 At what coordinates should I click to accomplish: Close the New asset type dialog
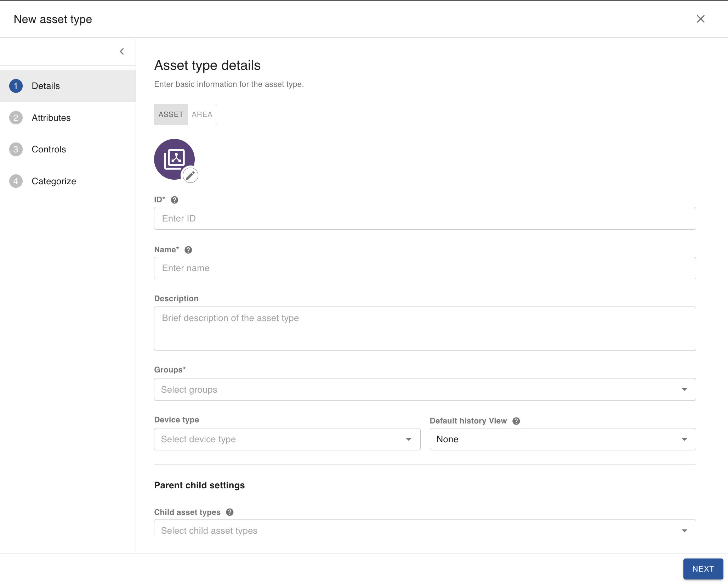[700, 19]
